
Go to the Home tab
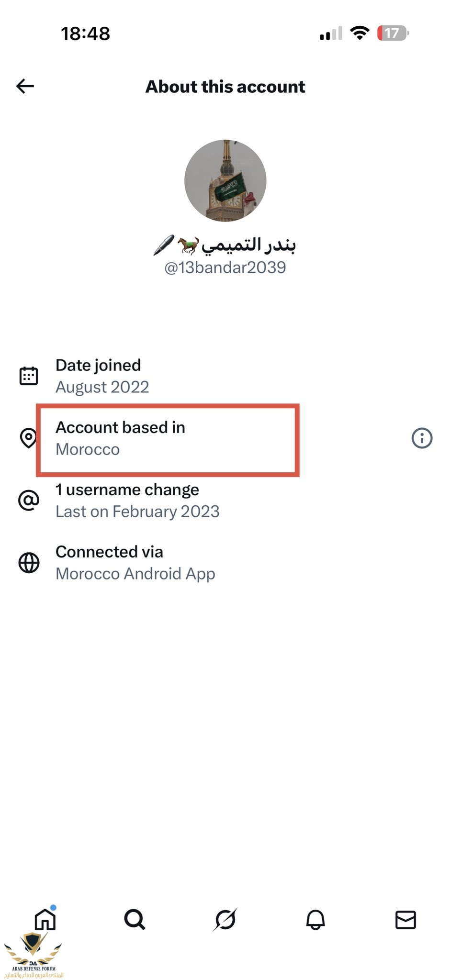[x=45, y=919]
